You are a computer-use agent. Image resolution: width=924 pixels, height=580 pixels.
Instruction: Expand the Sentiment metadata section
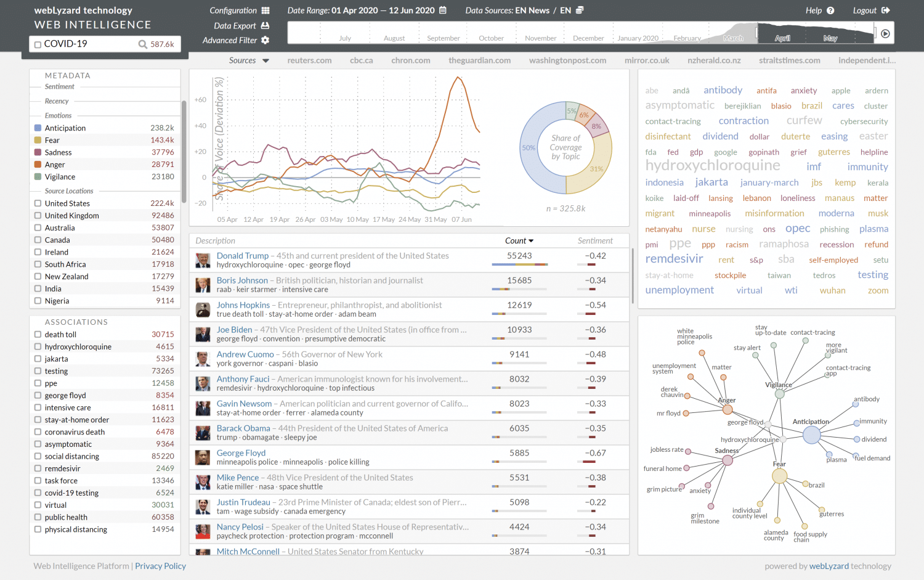click(59, 87)
